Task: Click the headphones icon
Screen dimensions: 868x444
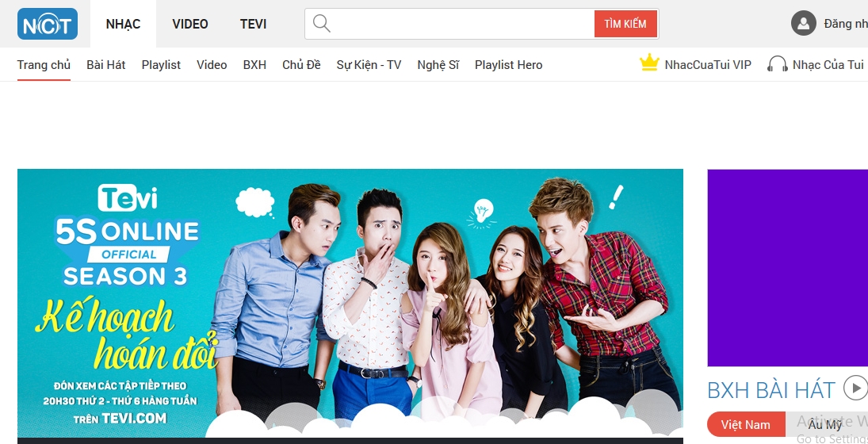Action: 777,64
